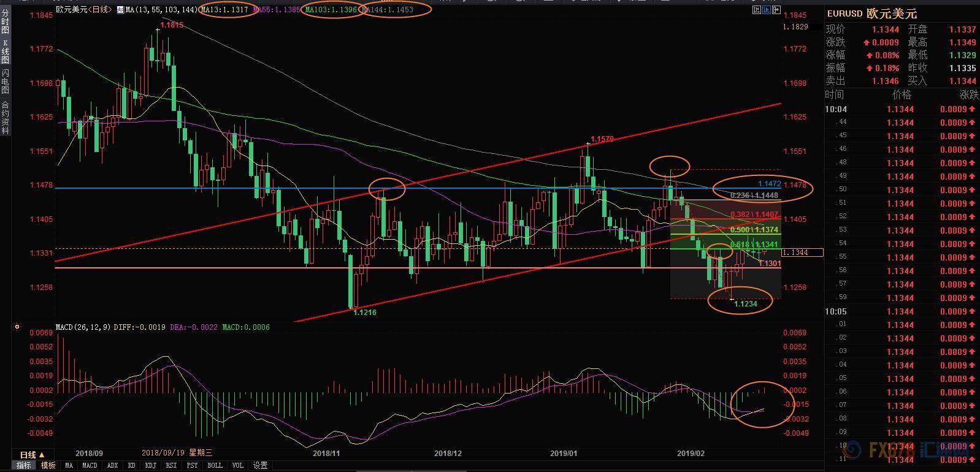The image size is (980, 472).
Task: Open the 日线 period selector
Action: coord(32,455)
